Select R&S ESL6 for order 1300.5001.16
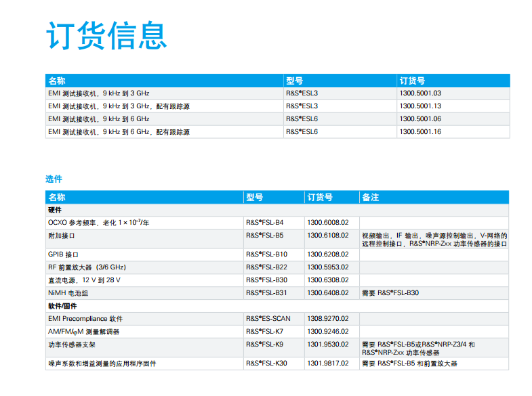 tap(302, 132)
